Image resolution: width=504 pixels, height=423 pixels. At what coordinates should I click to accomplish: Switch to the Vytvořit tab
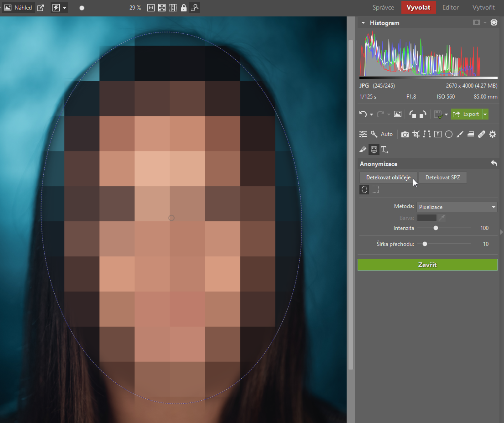point(483,7)
